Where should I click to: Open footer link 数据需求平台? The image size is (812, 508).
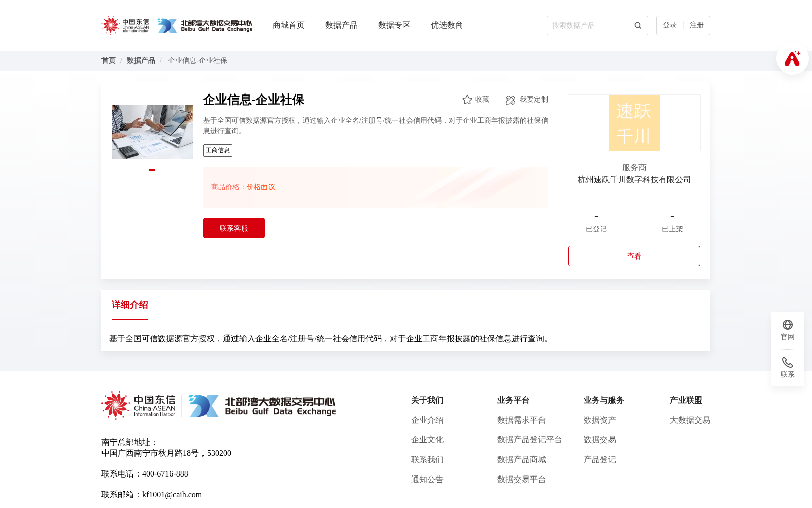point(522,420)
